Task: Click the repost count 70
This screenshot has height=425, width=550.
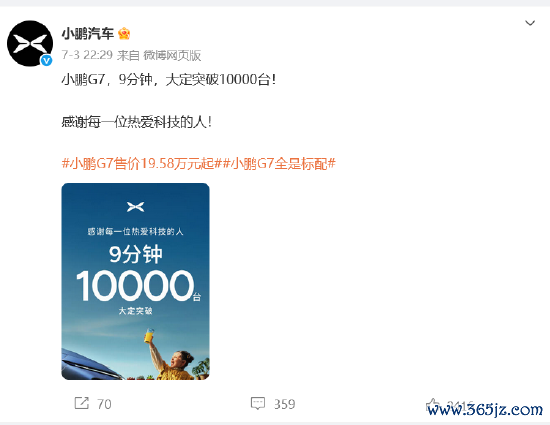Action: click(104, 404)
